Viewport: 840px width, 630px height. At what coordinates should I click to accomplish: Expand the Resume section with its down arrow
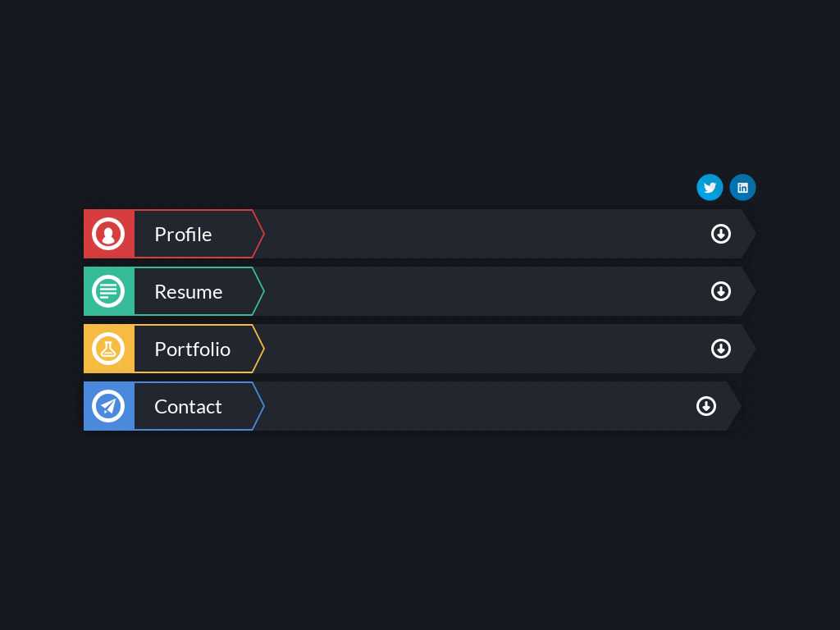click(x=720, y=291)
